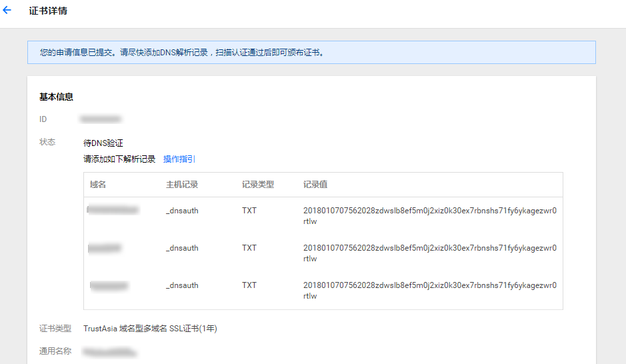Screen dimensions: 626x364
Task: Click the blurred certificate ID value
Action: tap(100, 119)
